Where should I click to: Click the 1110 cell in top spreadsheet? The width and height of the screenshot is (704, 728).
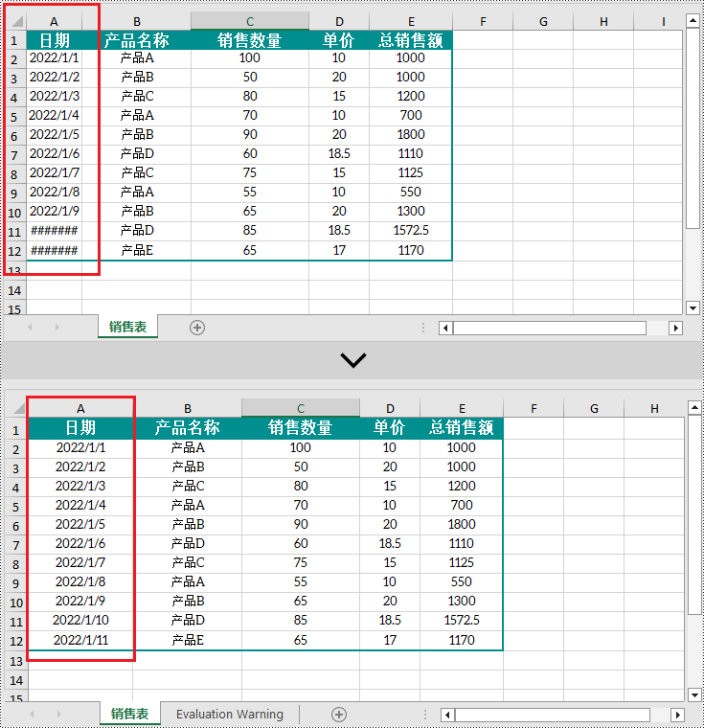(x=411, y=153)
